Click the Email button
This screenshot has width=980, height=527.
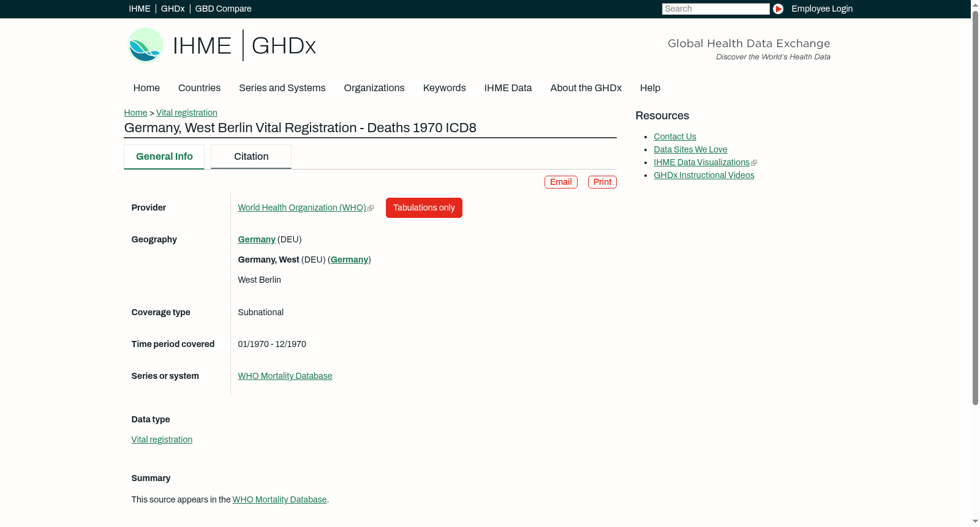561,182
